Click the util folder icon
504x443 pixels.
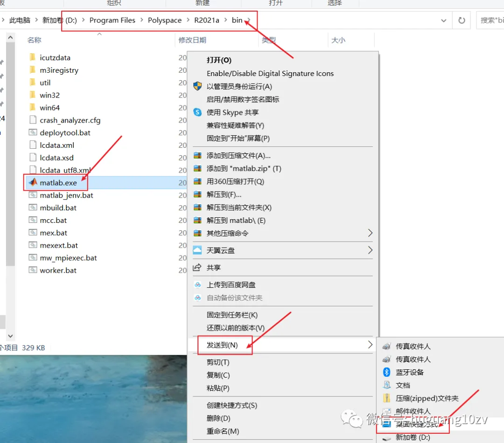(x=33, y=82)
